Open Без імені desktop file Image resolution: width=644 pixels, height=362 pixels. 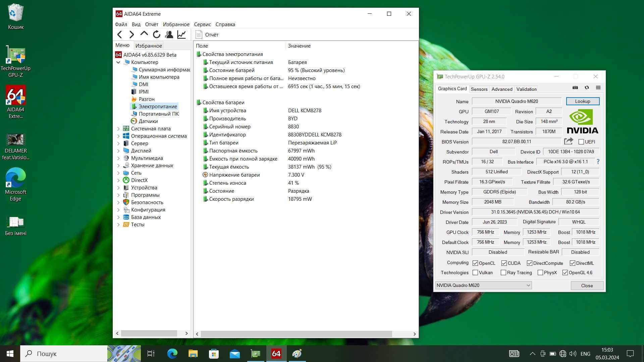point(15,226)
